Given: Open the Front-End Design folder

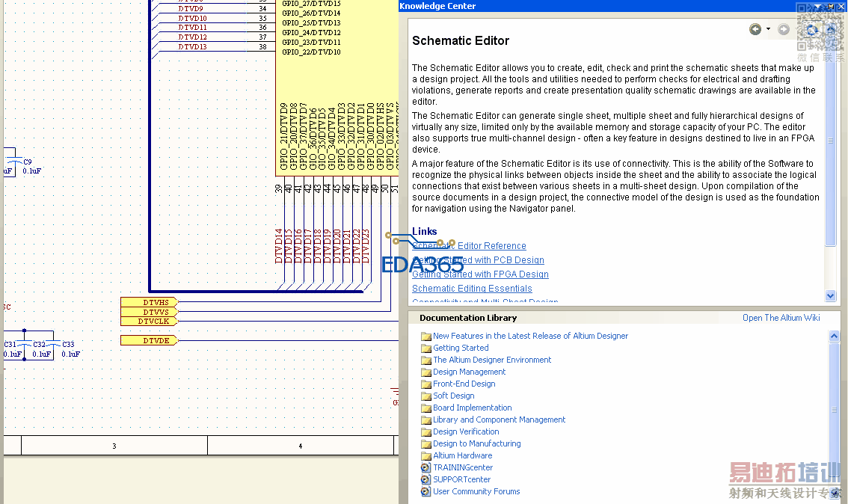Looking at the screenshot, I should click(x=464, y=384).
